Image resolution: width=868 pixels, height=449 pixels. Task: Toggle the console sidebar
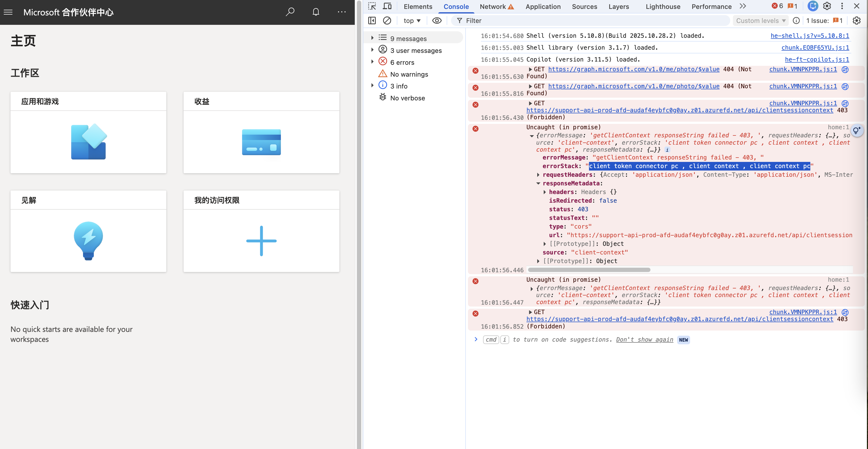(x=372, y=21)
